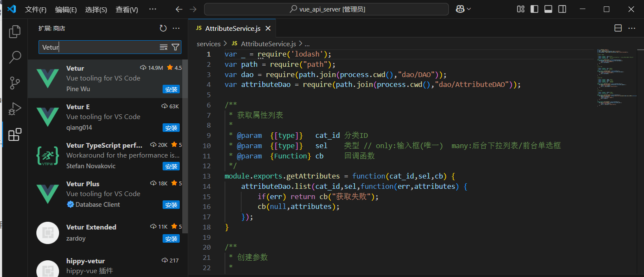Open the editor more actions menu

point(632,27)
